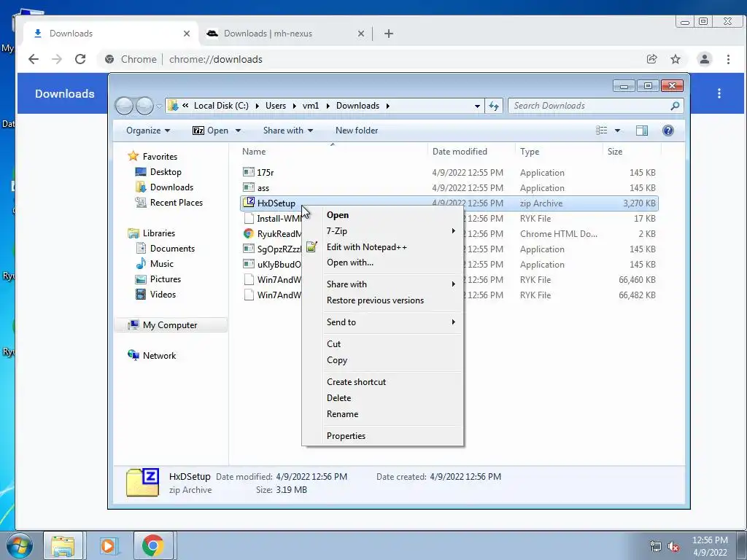Click the Install-WMF RYK file icon

pyautogui.click(x=249, y=218)
